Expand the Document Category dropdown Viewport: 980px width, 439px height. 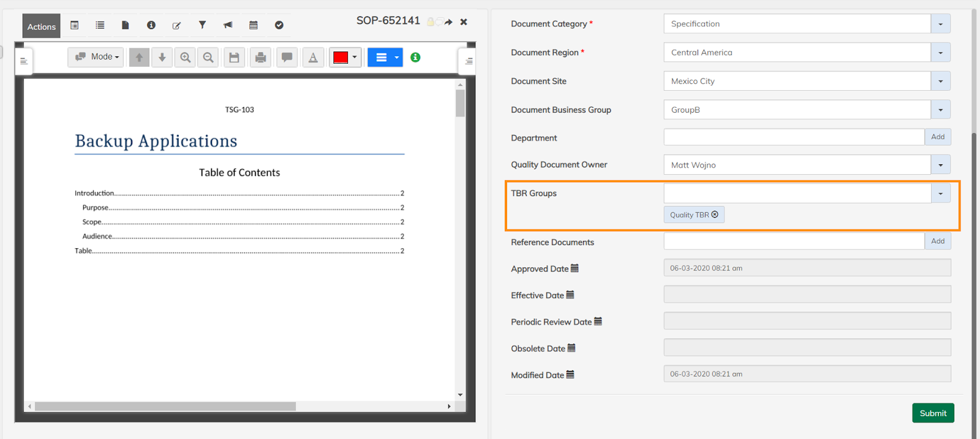(x=941, y=24)
